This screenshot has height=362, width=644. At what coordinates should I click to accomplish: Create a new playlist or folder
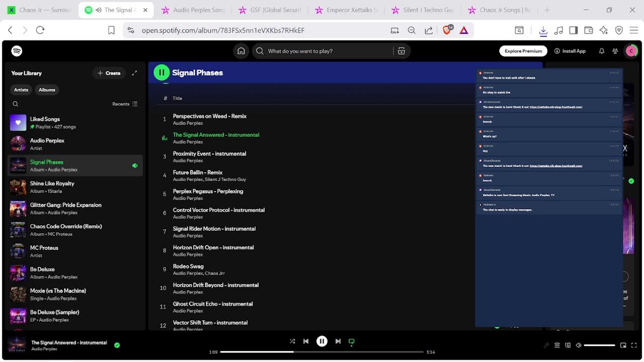click(109, 73)
